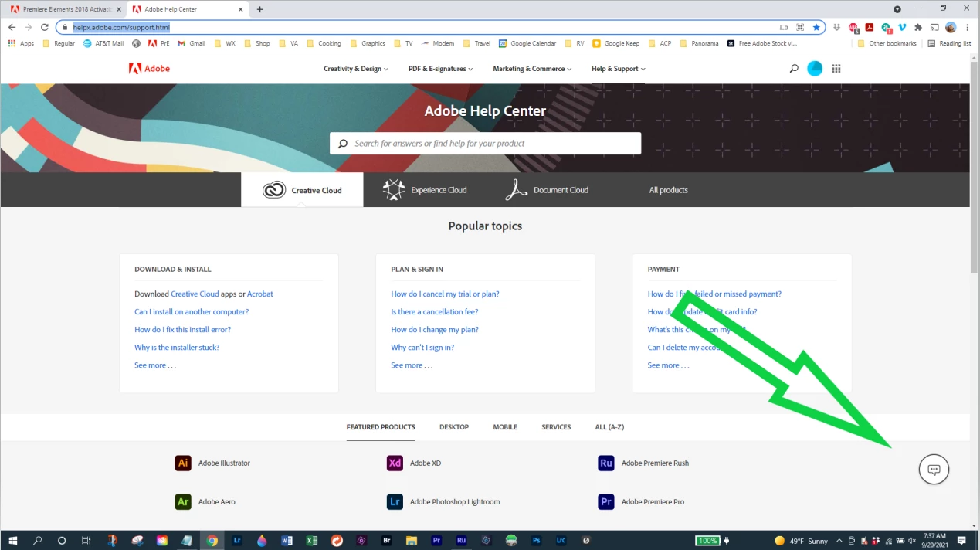Open Is there a cancellation fee link
This screenshot has width=980, height=550.
(x=434, y=312)
